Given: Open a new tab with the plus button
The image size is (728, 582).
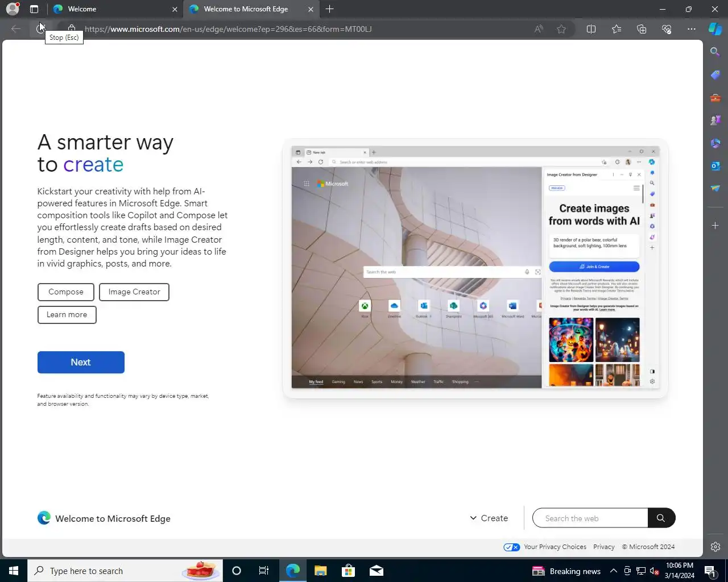Looking at the screenshot, I should click(330, 9).
